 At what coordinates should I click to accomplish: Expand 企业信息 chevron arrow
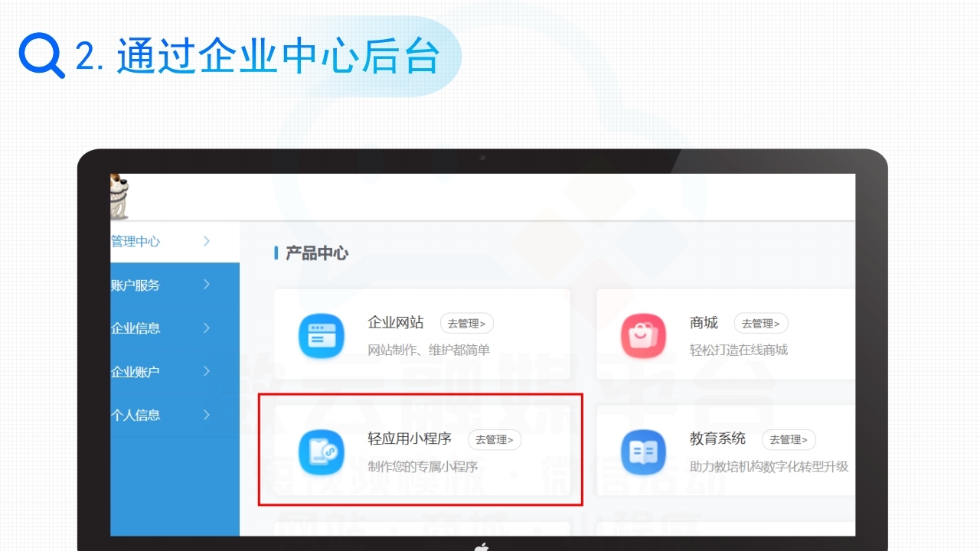tap(207, 328)
